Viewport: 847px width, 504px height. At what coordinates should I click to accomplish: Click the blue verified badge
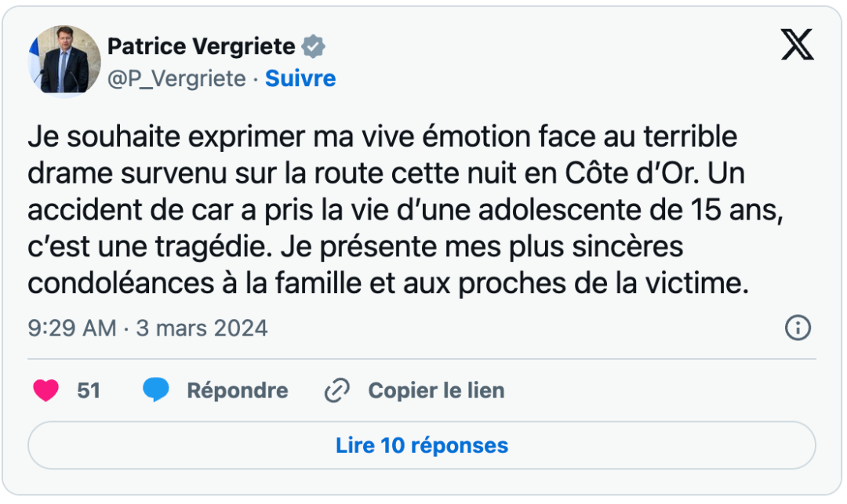pos(314,47)
